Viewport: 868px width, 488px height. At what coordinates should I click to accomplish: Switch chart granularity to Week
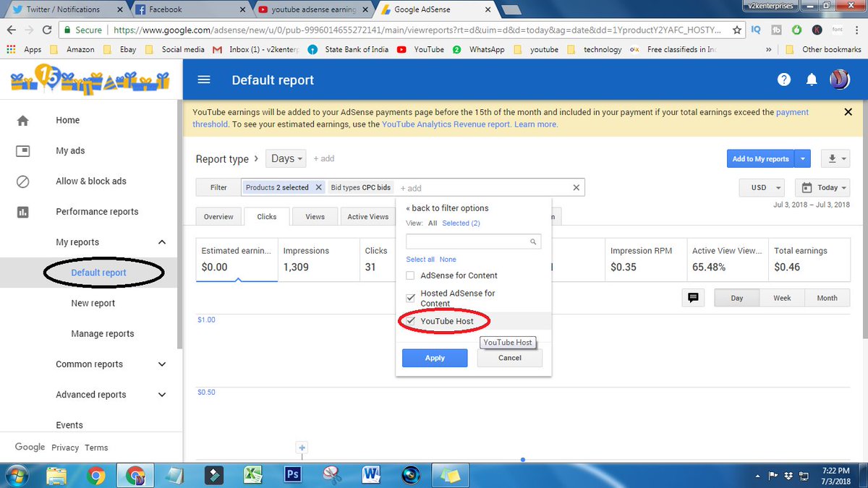point(782,298)
